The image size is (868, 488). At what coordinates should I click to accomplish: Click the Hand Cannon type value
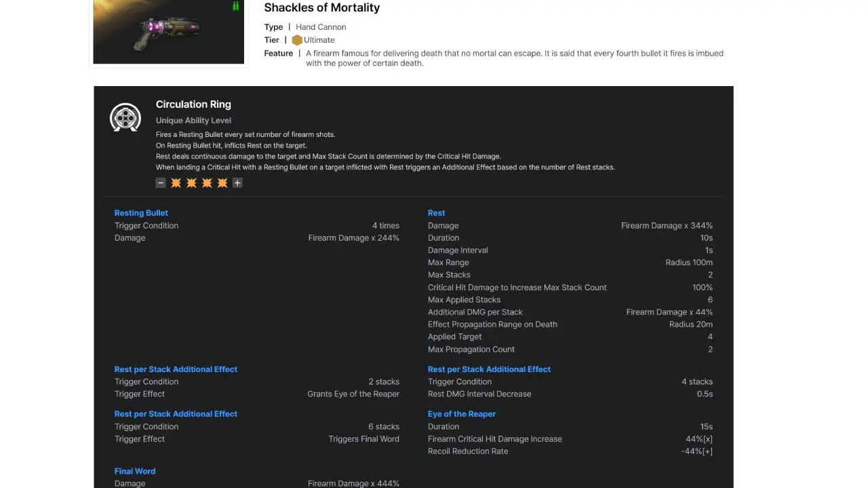coord(321,27)
